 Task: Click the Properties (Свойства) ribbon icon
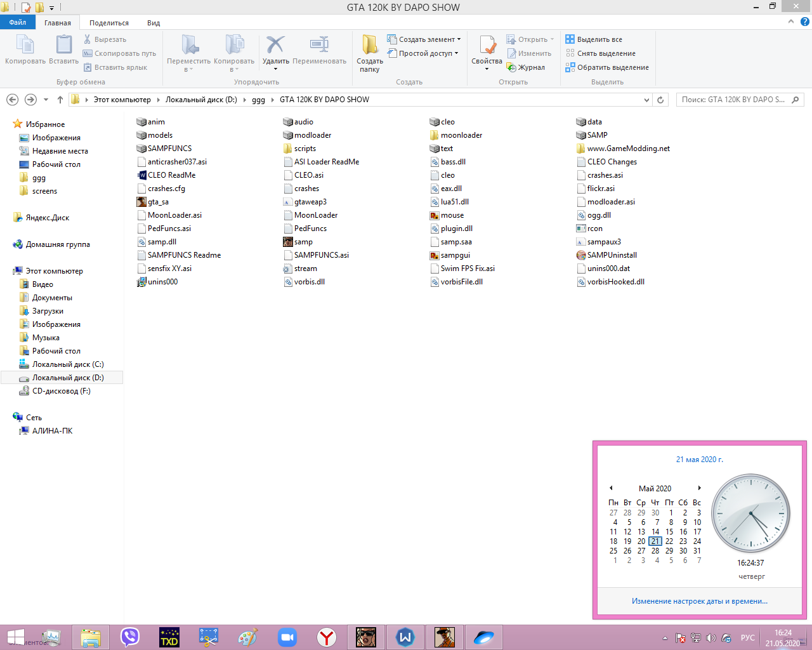[487, 46]
